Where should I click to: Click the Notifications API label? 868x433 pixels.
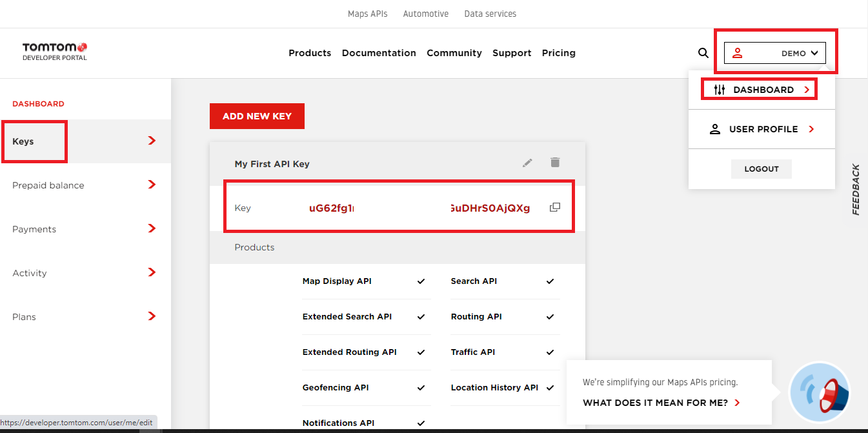coord(338,423)
